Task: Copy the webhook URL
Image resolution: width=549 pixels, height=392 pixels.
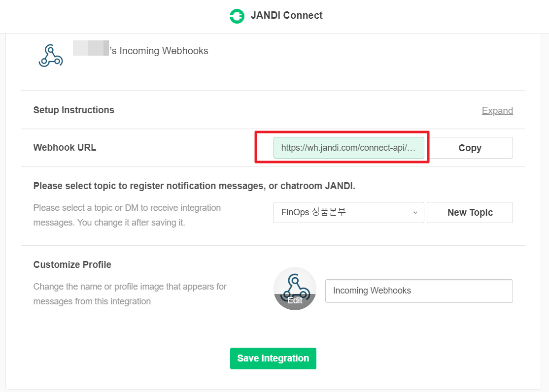Action: coord(469,148)
